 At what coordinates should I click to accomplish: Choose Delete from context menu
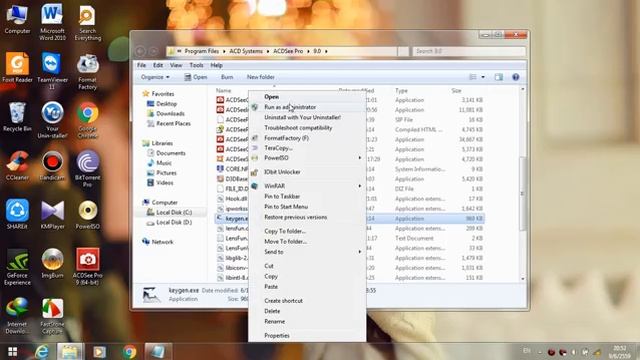[x=307, y=311]
